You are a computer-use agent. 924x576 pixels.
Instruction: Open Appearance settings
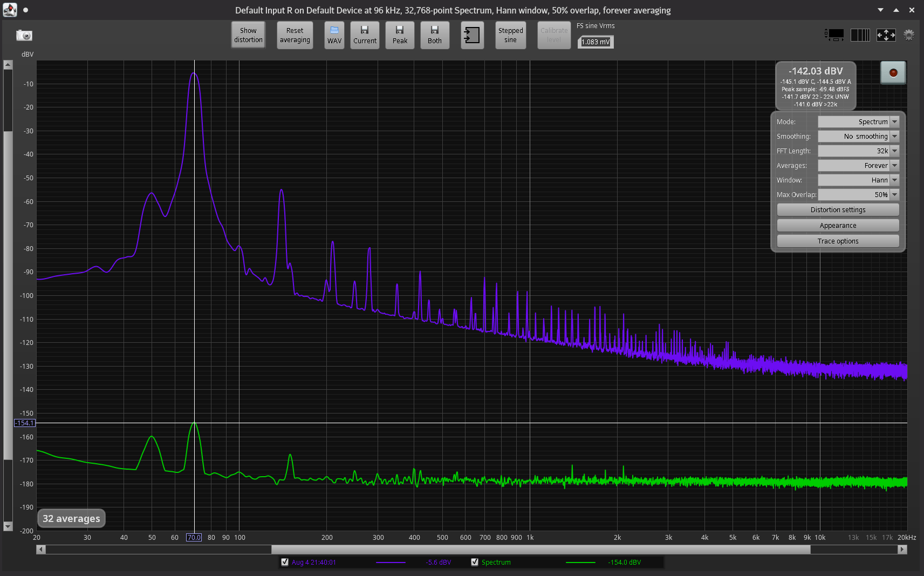click(838, 226)
